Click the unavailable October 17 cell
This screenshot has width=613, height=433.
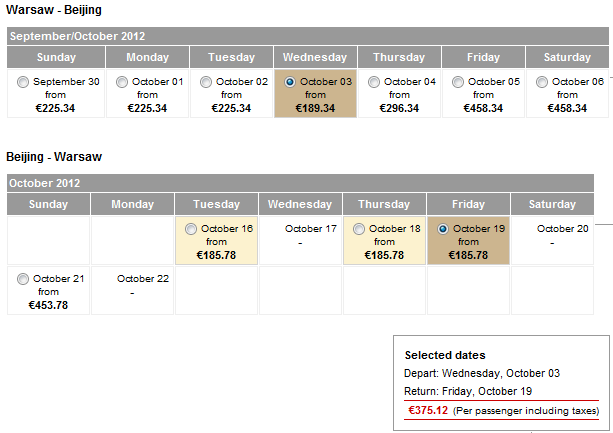coord(300,240)
